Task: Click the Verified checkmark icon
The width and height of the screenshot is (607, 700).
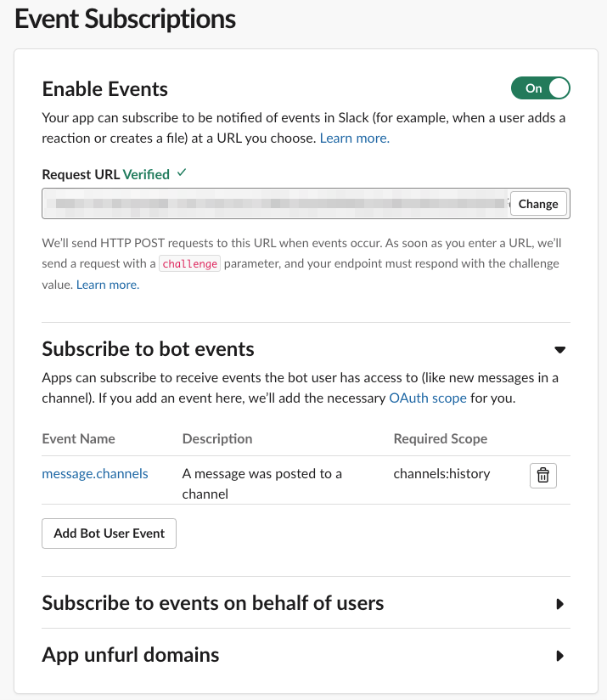Action: (180, 173)
